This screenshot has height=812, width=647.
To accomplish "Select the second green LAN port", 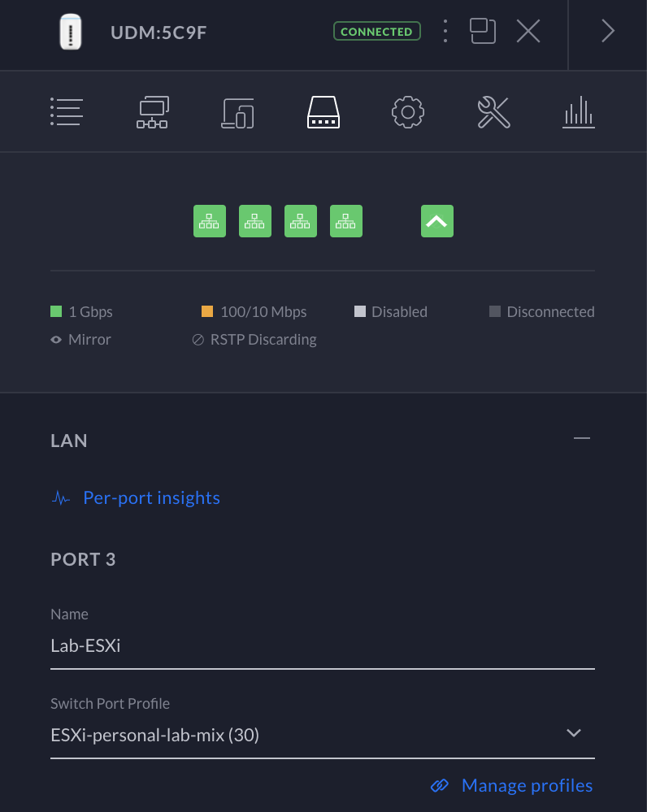I will [255, 221].
